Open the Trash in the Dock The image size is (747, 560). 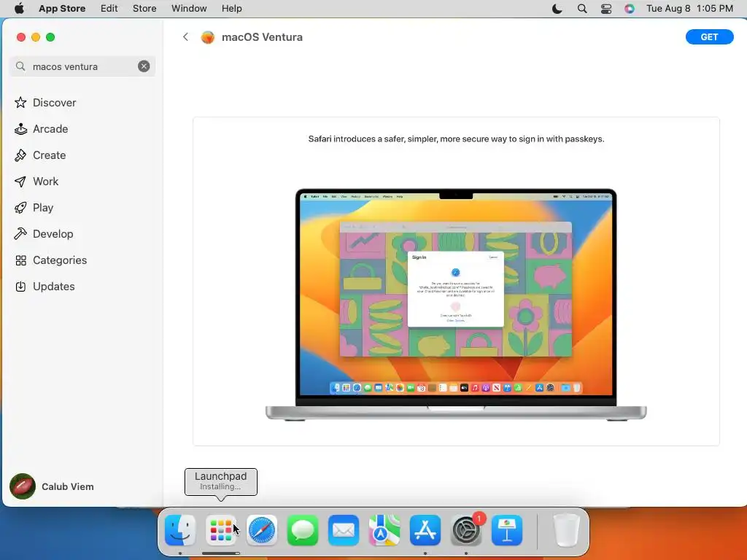[x=566, y=530]
